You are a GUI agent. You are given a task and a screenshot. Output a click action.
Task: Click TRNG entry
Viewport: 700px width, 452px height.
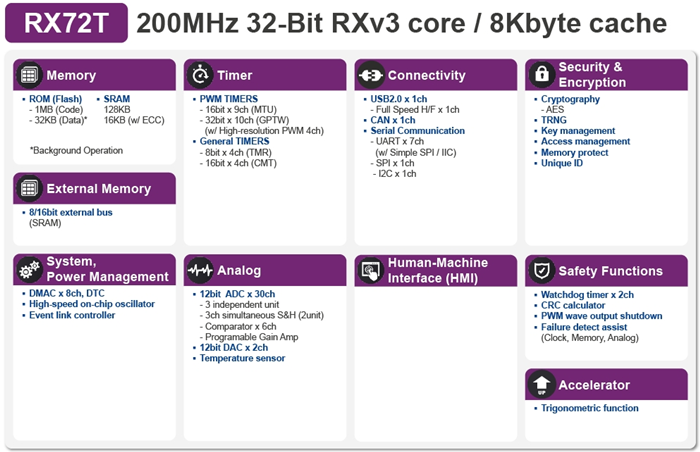(x=554, y=120)
